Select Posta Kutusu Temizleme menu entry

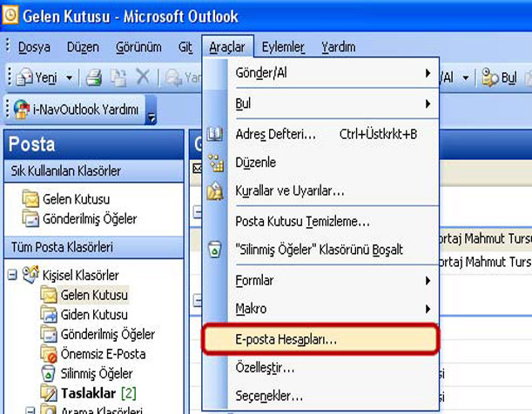pos(333,221)
